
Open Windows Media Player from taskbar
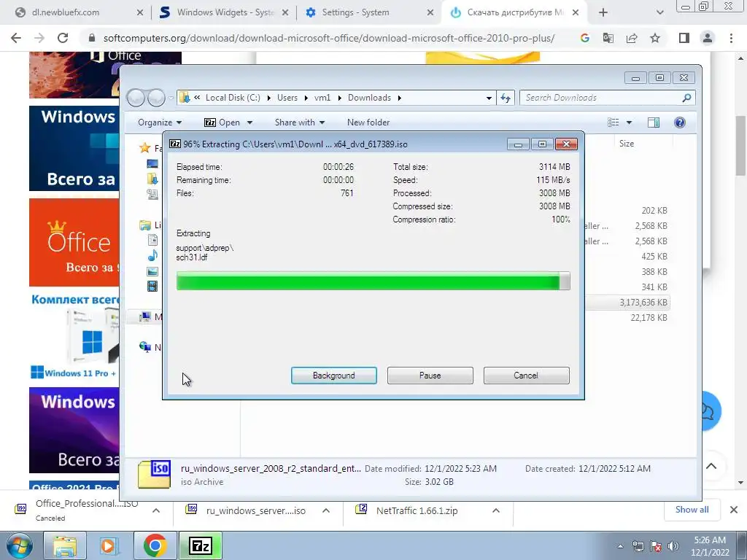[x=109, y=545]
